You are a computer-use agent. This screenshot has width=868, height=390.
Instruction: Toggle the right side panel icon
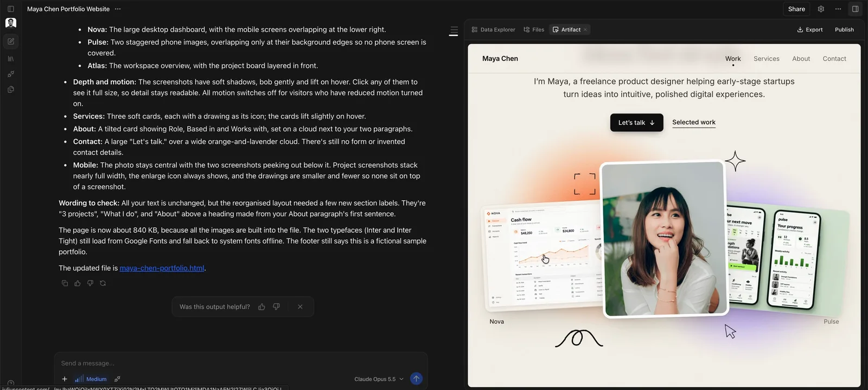856,9
